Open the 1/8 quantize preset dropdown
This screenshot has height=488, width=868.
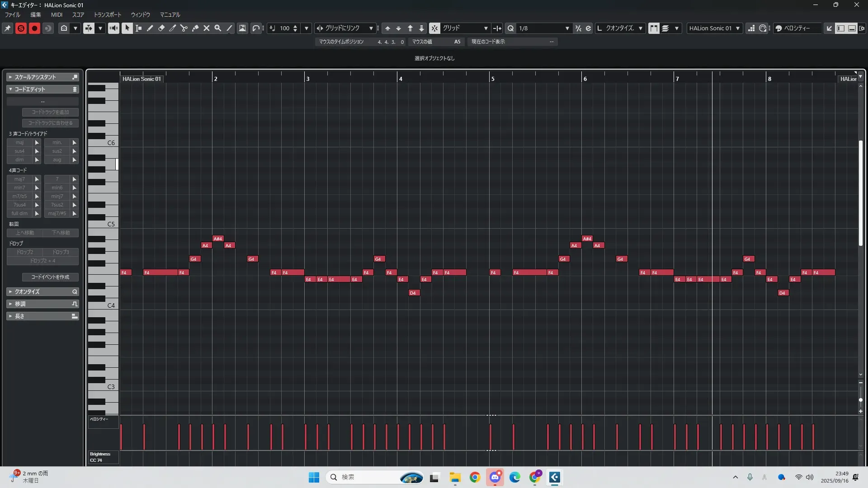click(x=567, y=28)
